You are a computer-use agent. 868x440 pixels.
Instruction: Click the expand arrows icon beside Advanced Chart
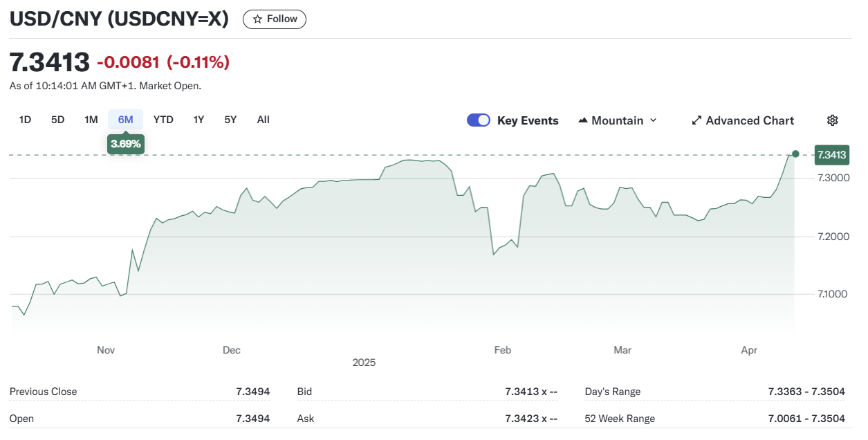tap(696, 120)
